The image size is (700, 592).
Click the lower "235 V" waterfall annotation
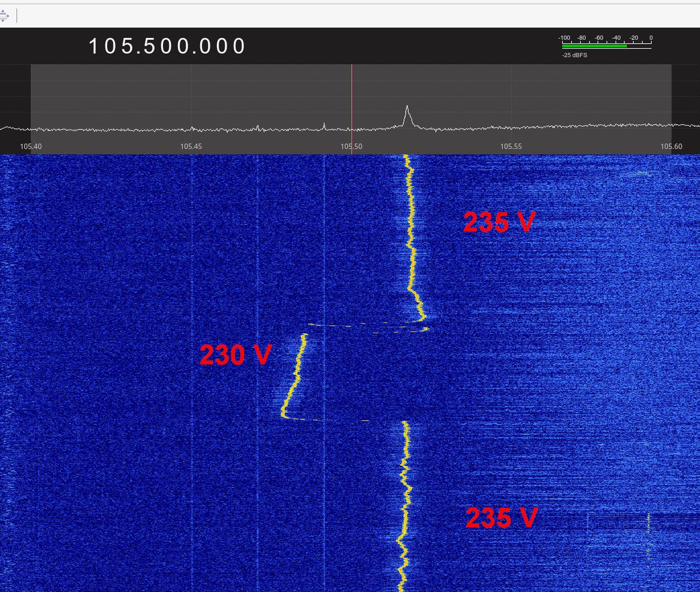tap(501, 518)
